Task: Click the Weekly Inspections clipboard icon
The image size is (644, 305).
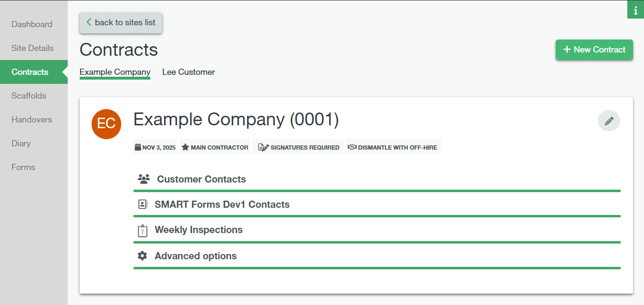Action: click(x=142, y=231)
